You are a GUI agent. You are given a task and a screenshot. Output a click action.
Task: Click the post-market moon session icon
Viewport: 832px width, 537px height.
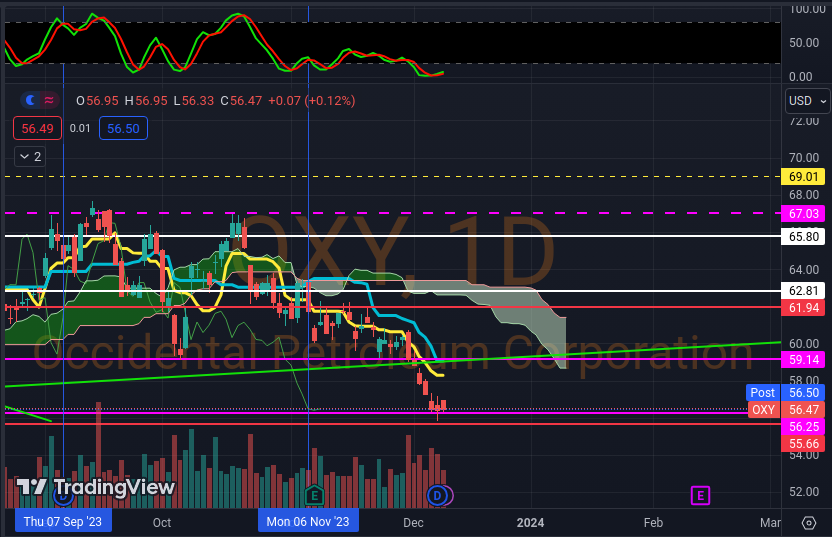click(30, 100)
